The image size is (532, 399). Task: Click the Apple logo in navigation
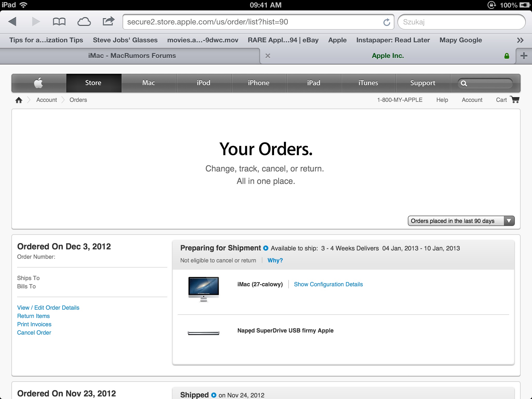click(38, 83)
